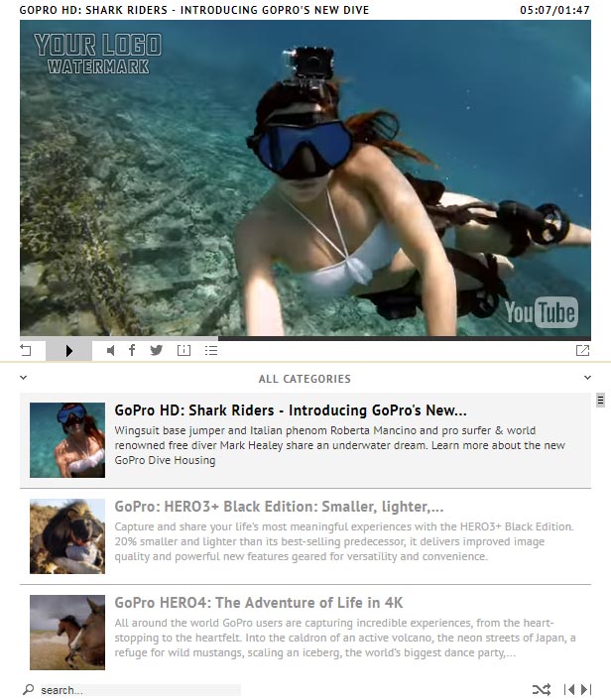The image size is (611, 700).
Task: Open the ALL CATEGORIES dropdown
Action: coord(305,378)
